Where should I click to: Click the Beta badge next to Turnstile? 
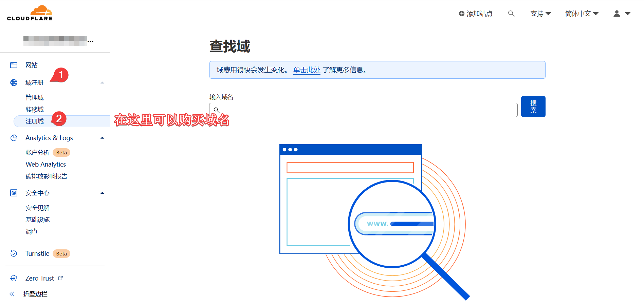[61, 254]
